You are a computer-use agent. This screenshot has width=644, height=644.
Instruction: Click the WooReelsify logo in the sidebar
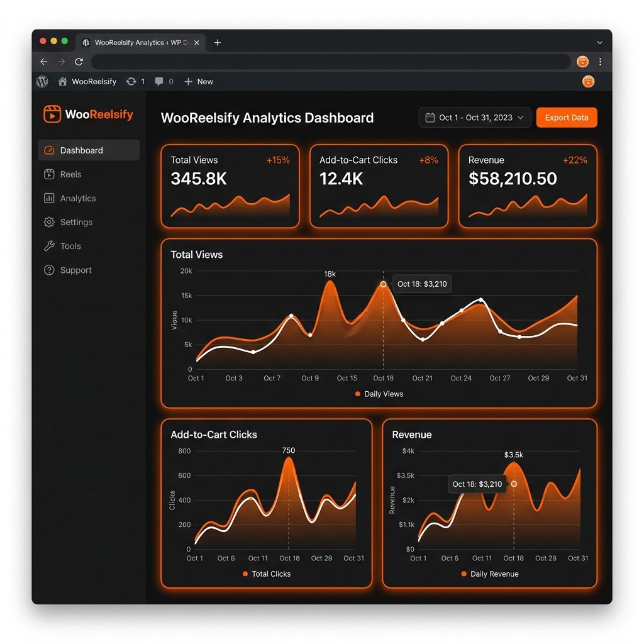[x=88, y=114]
